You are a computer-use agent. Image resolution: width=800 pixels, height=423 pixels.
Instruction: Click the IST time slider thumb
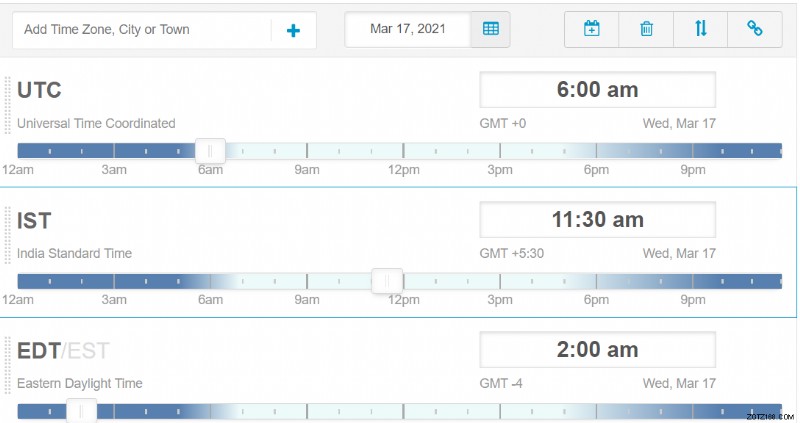(387, 281)
